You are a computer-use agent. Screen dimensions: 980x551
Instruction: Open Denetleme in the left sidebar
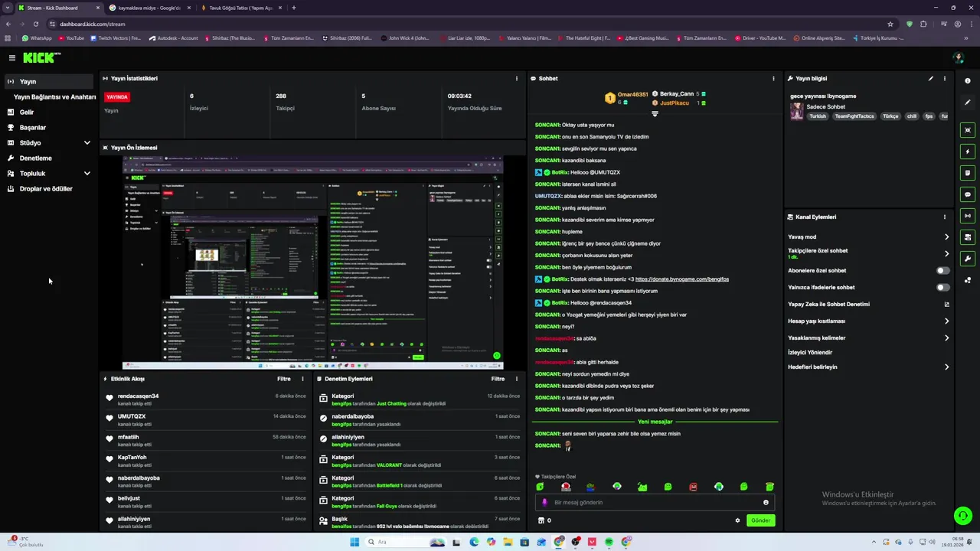coord(36,158)
